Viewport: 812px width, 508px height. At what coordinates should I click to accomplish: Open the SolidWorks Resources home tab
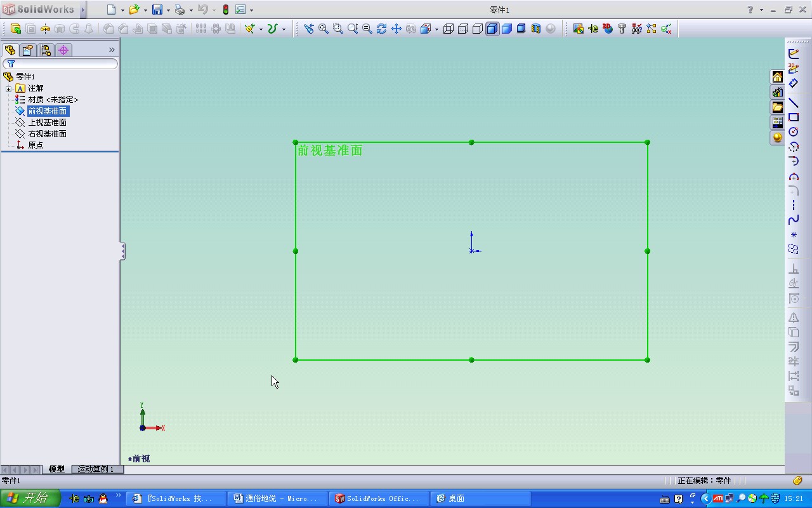point(777,77)
